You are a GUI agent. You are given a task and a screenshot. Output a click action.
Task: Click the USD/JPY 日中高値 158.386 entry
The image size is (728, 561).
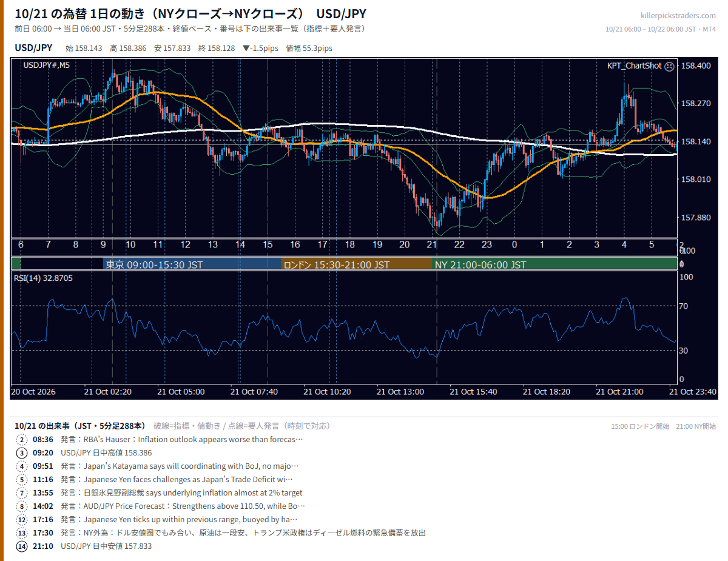(x=106, y=453)
